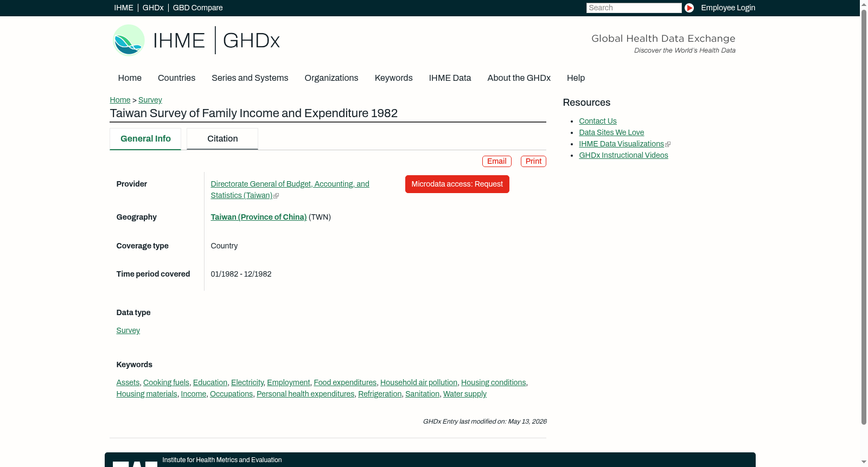Open Data Sites We Love
868x467 pixels.
click(x=611, y=132)
